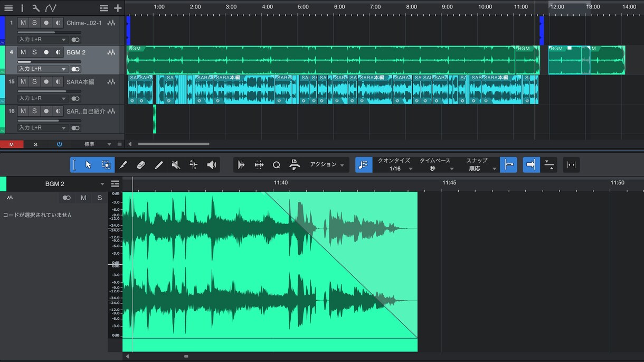Open the track list hamburger icon
This screenshot has height=362, width=644.
pos(8,8)
